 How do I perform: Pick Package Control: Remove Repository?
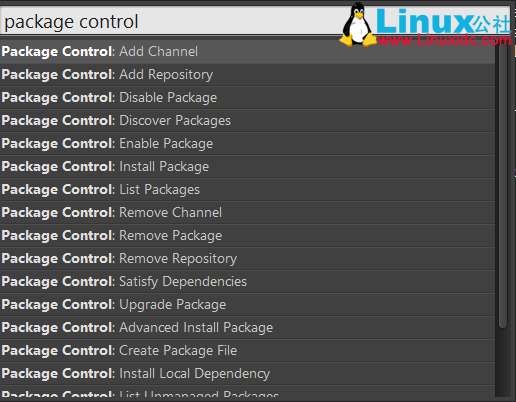(x=247, y=259)
